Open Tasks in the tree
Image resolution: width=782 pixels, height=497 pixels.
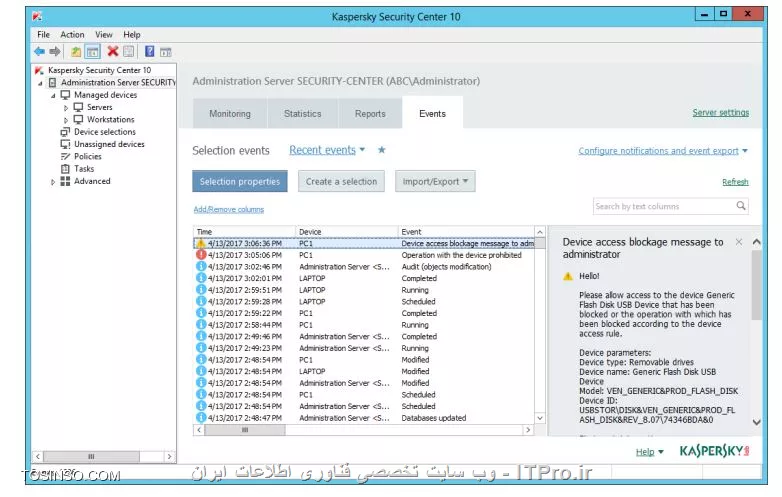(84, 168)
